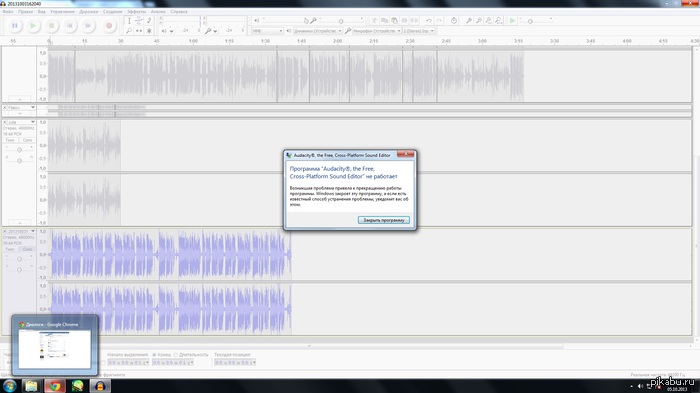The width and height of the screenshot is (700, 393).
Task: Copy the selection with the Copy icon
Action: (x=384, y=21)
